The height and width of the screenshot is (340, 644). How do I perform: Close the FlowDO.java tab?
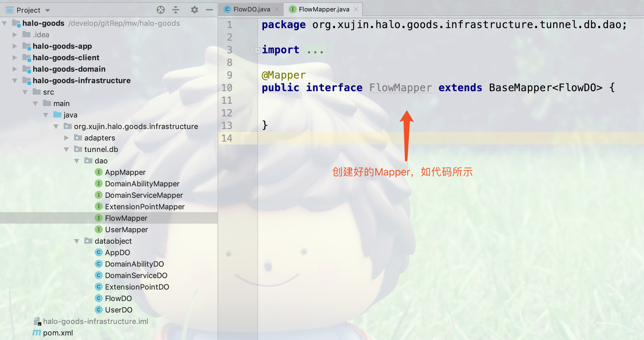277,9
